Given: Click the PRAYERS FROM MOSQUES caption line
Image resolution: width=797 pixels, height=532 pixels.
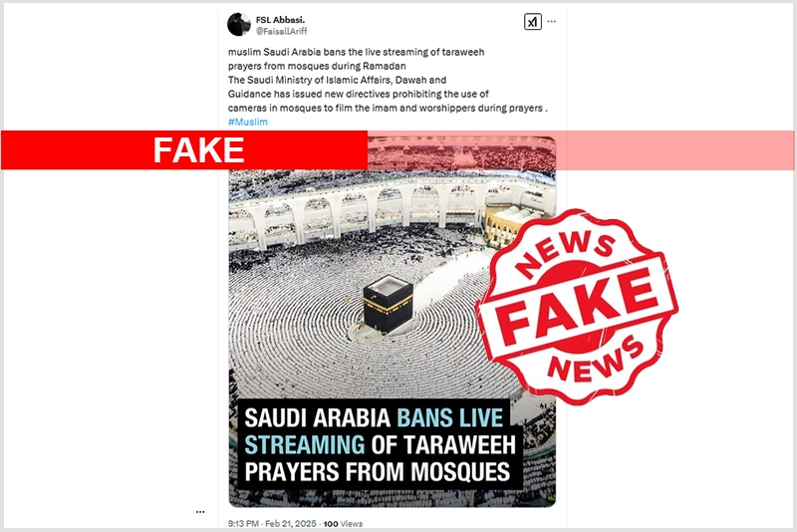Looking at the screenshot, I should pyautogui.click(x=378, y=471).
